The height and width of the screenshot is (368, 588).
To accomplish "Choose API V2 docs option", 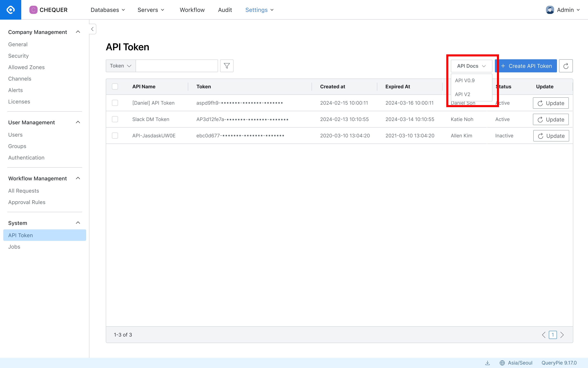I will pyautogui.click(x=471, y=94).
